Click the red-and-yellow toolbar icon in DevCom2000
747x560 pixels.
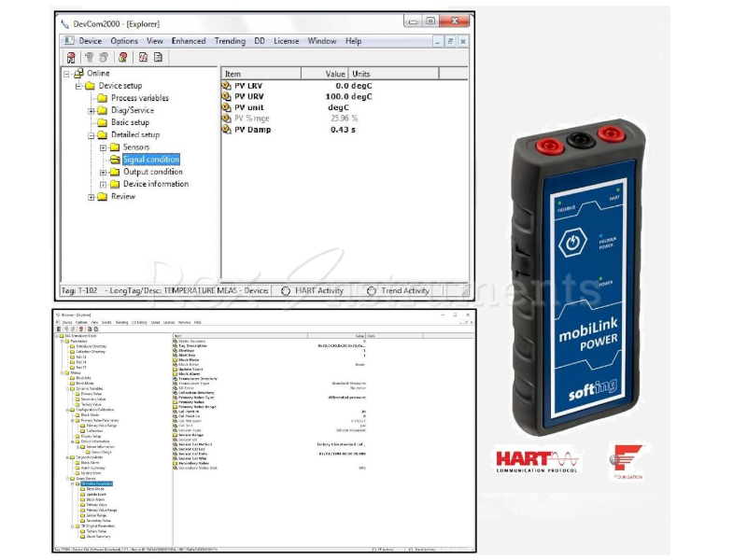pos(123,58)
